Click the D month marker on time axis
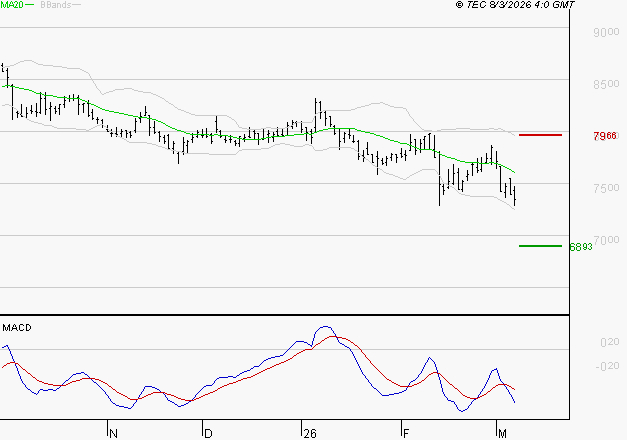The image size is (627, 440). [x=208, y=433]
